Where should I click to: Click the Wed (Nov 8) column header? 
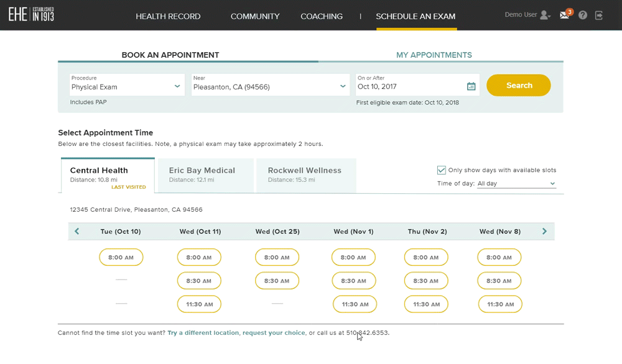coord(500,232)
